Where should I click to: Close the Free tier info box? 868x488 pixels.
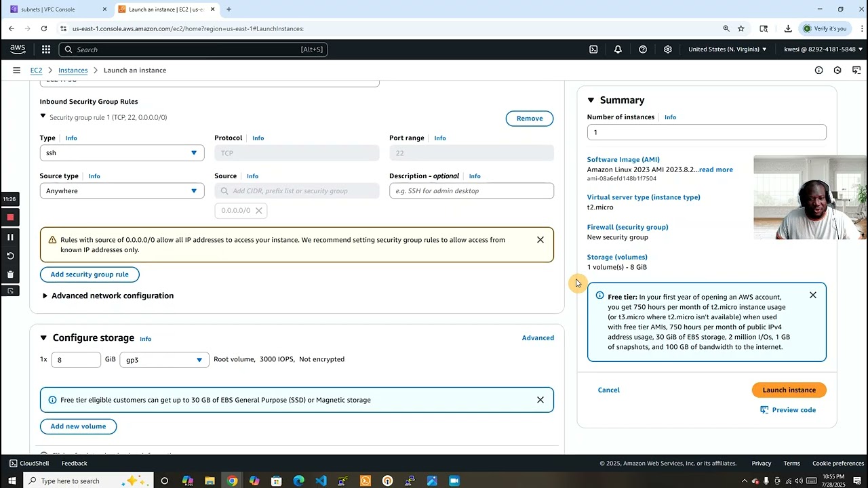[x=813, y=295]
